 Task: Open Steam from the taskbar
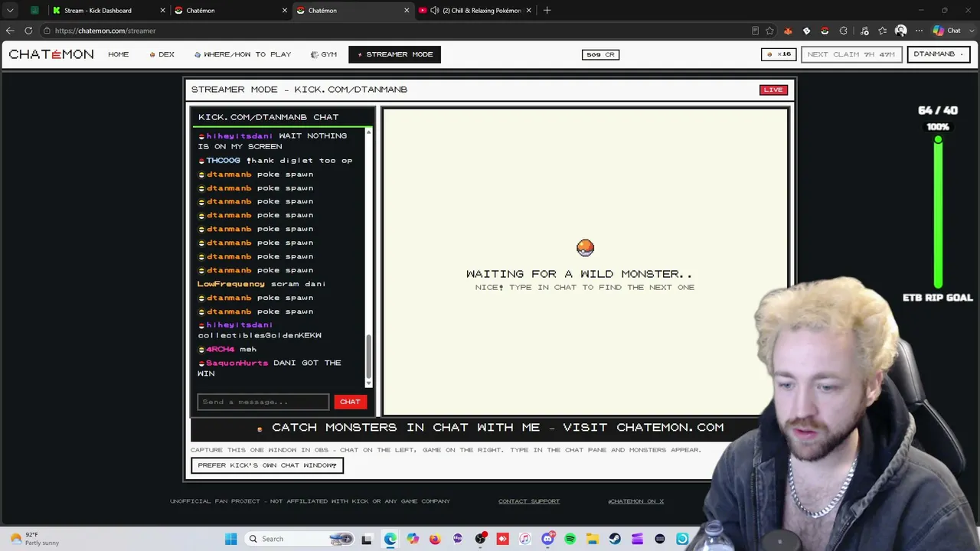tap(615, 539)
